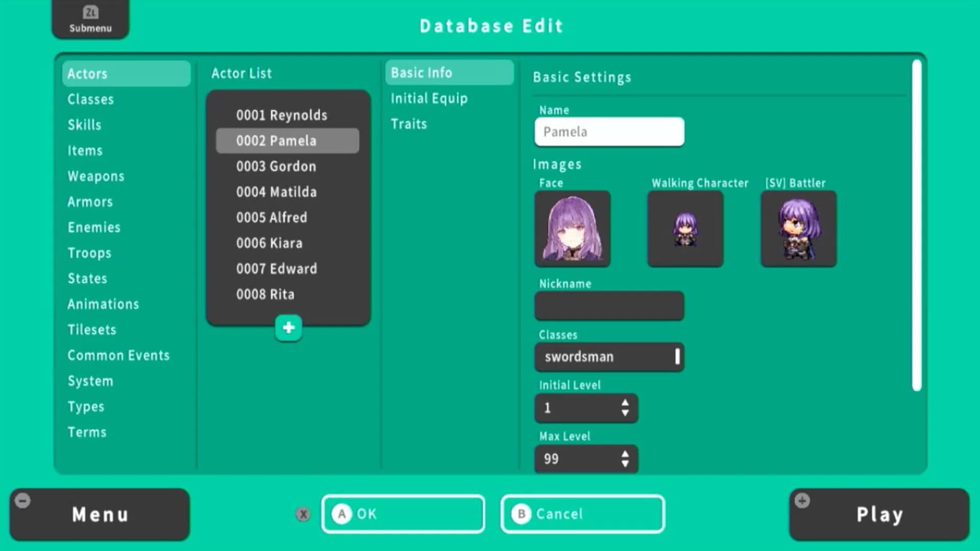Screen dimensions: 980x551
Task: Open the Submenu with the ZL icon
Action: [x=90, y=19]
